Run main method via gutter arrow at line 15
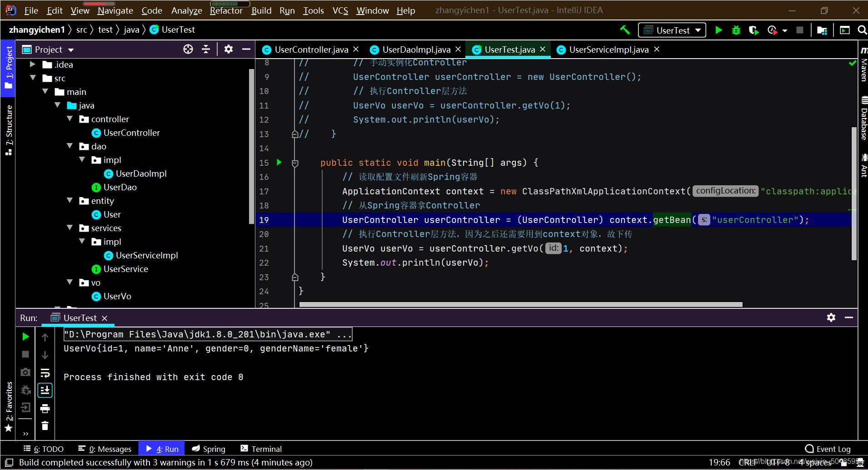The height and width of the screenshot is (470, 868). tap(279, 162)
